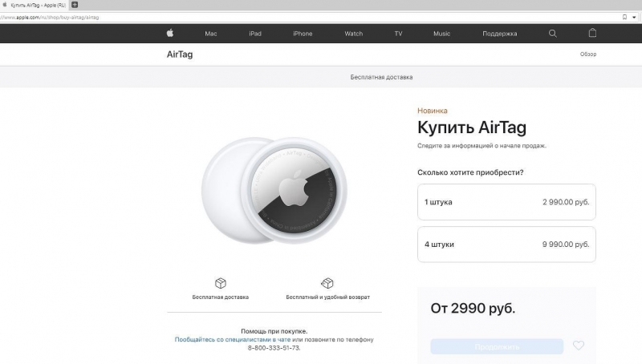Open the Music menu
Viewport: 642px width, 364px height.
pyautogui.click(x=442, y=34)
